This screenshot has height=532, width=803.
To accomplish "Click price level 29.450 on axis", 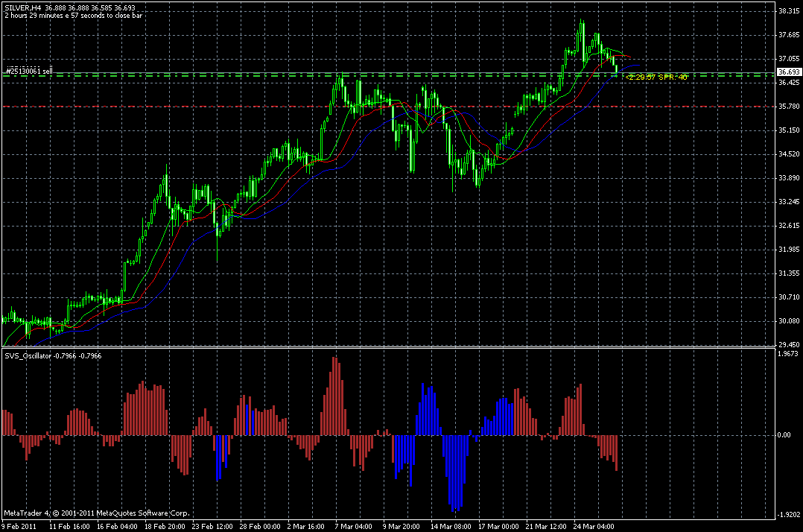I will click(789, 344).
